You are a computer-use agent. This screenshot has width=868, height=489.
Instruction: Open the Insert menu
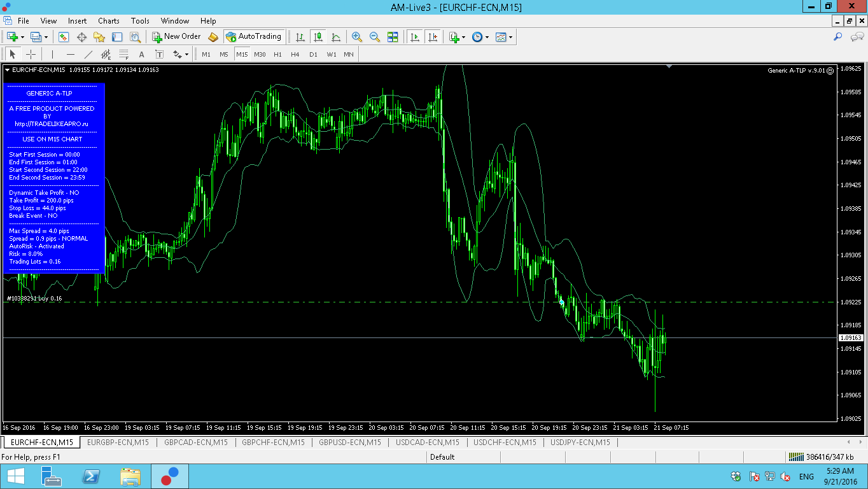77,20
